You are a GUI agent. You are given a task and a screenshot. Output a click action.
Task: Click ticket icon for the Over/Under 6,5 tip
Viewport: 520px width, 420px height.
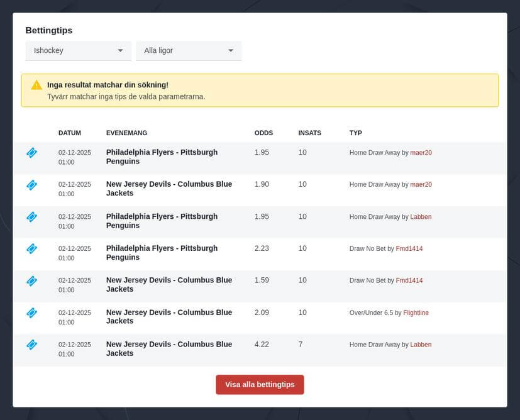tap(31, 312)
